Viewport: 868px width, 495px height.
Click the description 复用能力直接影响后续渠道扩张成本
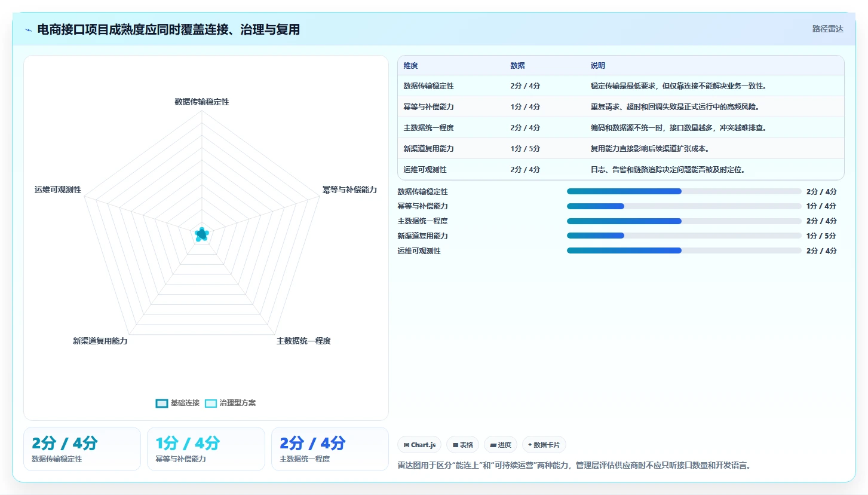(649, 149)
